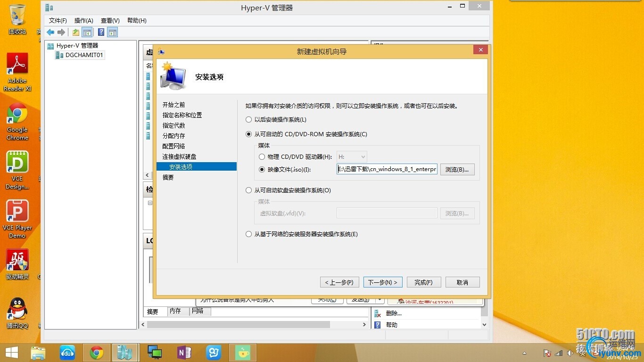Viewport: 644px width, 362px height.
Task: Open the 驱动精灵 desktop shortcut
Action: [17, 264]
